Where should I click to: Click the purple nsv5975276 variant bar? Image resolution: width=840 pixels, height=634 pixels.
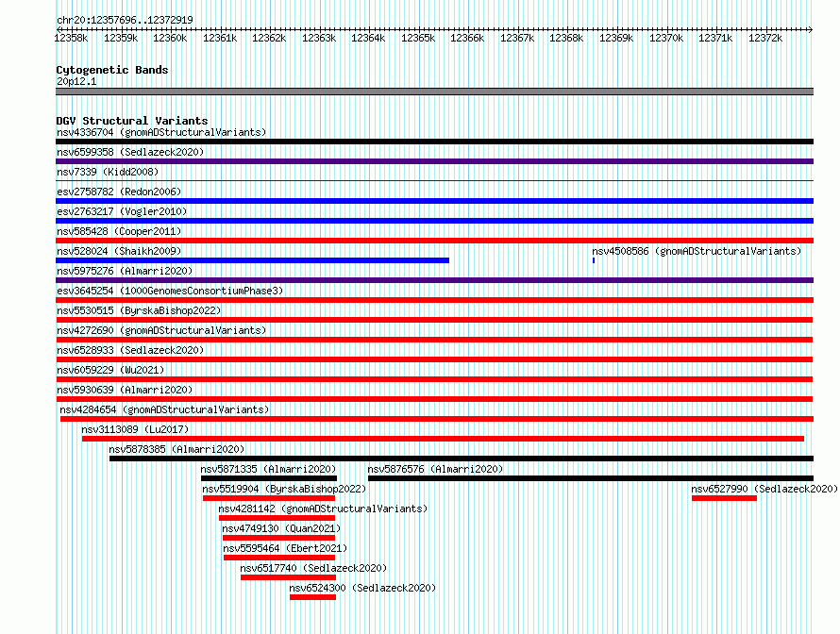click(x=434, y=280)
